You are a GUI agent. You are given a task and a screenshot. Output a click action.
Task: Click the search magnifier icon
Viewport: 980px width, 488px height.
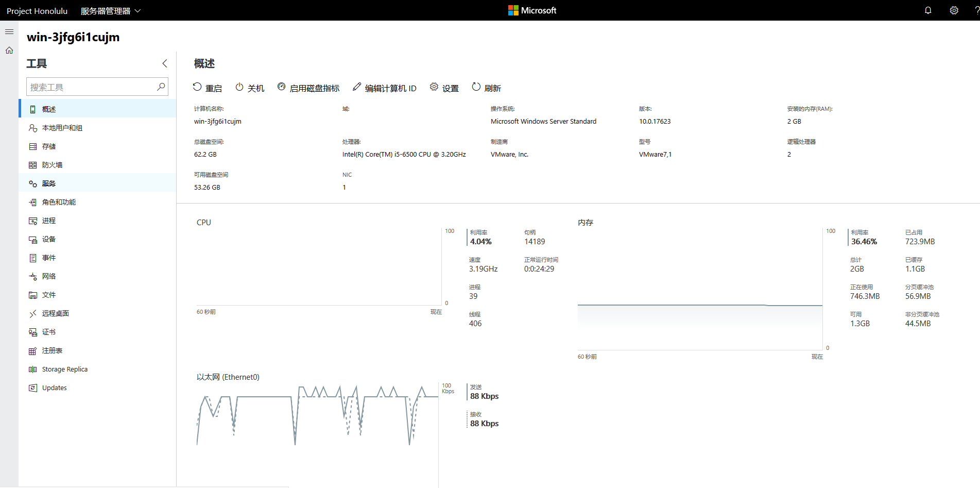click(161, 87)
